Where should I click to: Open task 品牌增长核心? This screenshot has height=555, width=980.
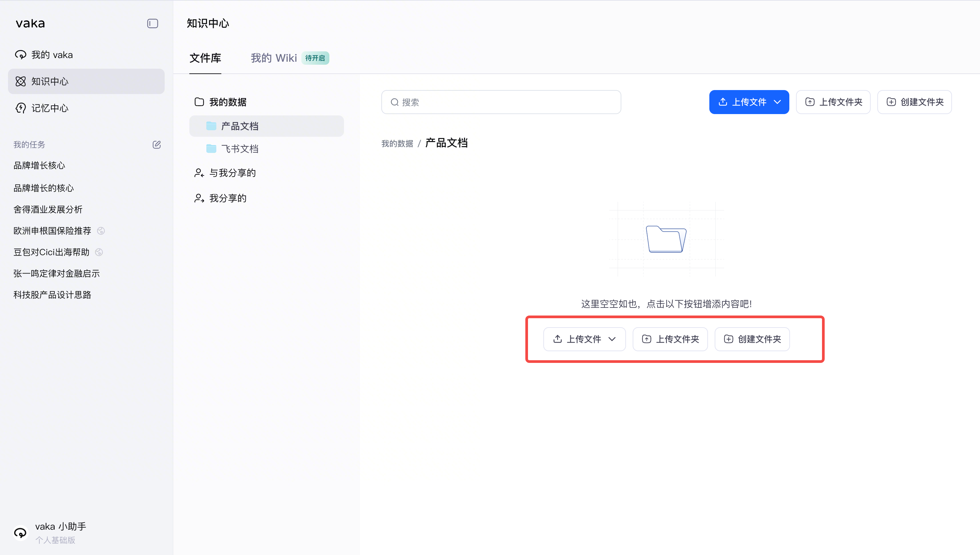(x=39, y=165)
